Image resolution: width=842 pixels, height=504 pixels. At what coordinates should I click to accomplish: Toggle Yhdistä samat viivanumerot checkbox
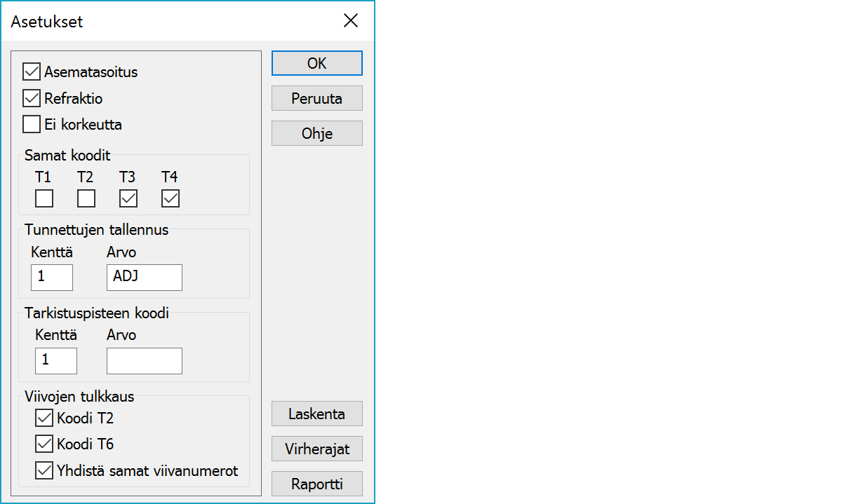pyautogui.click(x=44, y=470)
